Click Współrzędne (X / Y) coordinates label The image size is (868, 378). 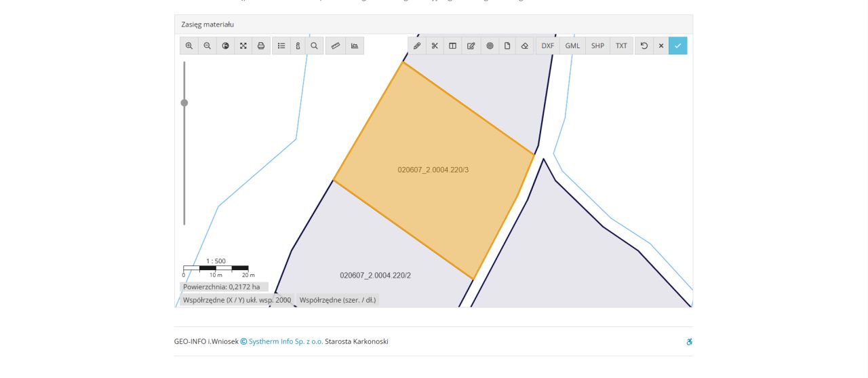pyautogui.click(x=237, y=299)
